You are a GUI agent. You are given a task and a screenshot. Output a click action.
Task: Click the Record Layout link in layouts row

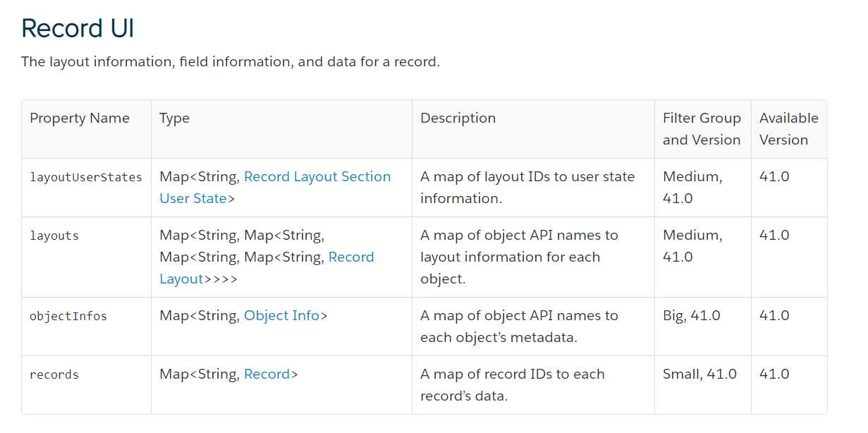pyautogui.click(x=267, y=268)
